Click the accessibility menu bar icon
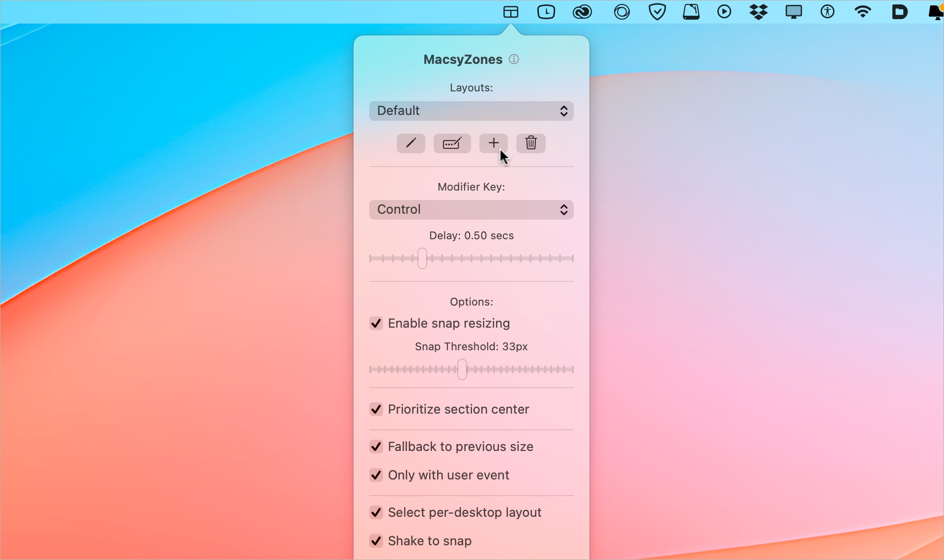Screen dimensions: 944x560 [x=827, y=12]
